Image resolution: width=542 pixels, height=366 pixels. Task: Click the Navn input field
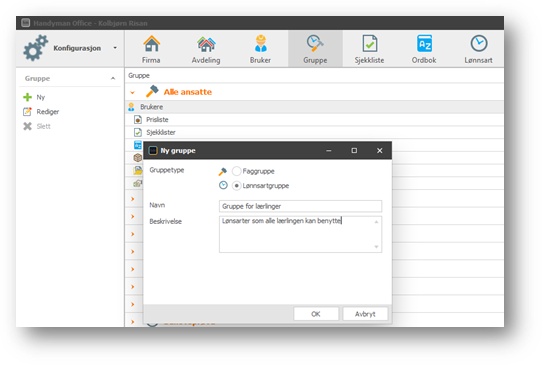300,206
